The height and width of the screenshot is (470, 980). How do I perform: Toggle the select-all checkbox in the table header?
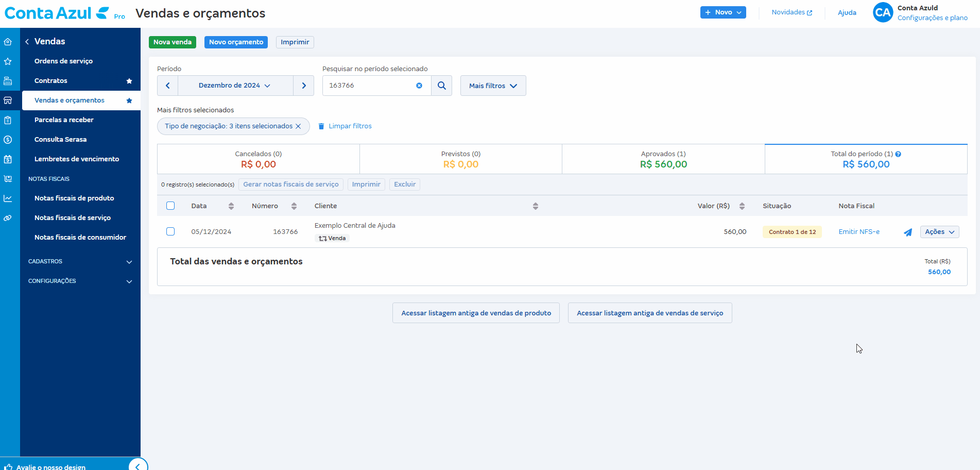tap(170, 206)
